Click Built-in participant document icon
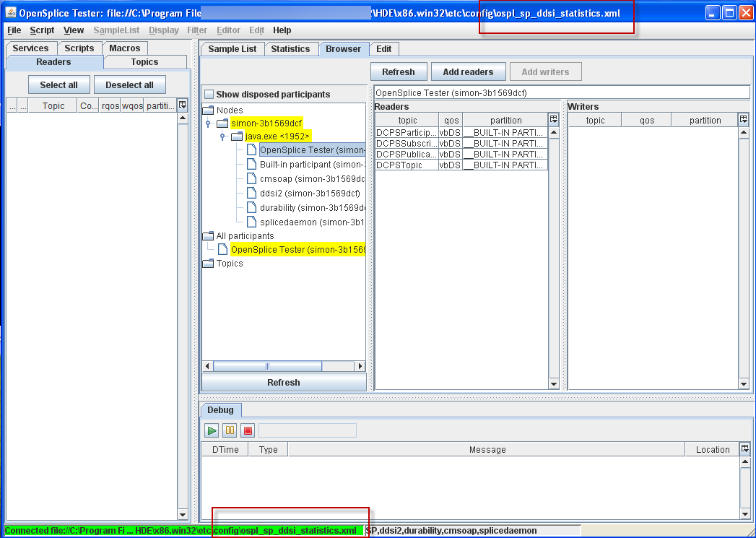Viewport: 756px width, 538px height. click(x=251, y=165)
